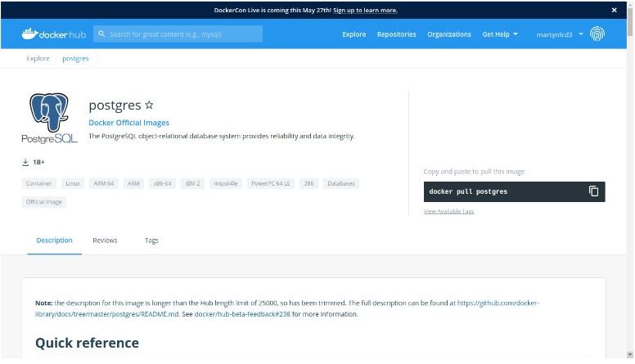This screenshot has height=364, width=635.
Task: Select the ARM 64 tag chip
Action: pyautogui.click(x=104, y=183)
